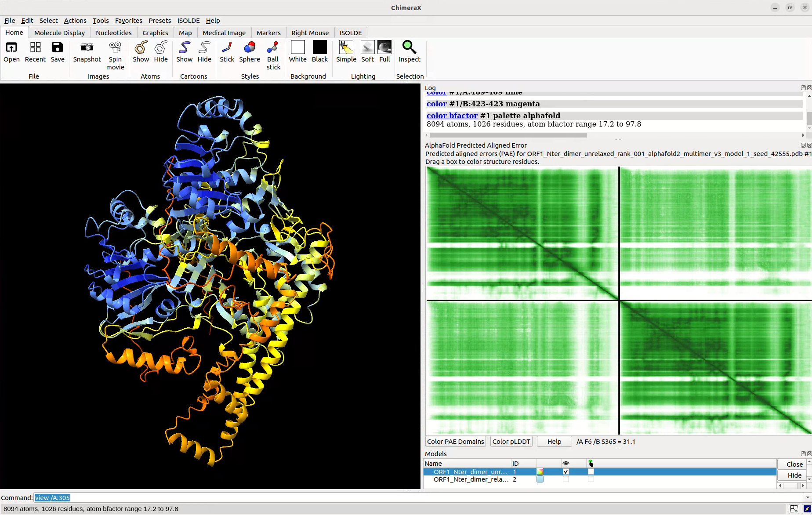This screenshot has height=515, width=812.
Task: Toggle selection checkbox for model 1
Action: click(x=591, y=471)
